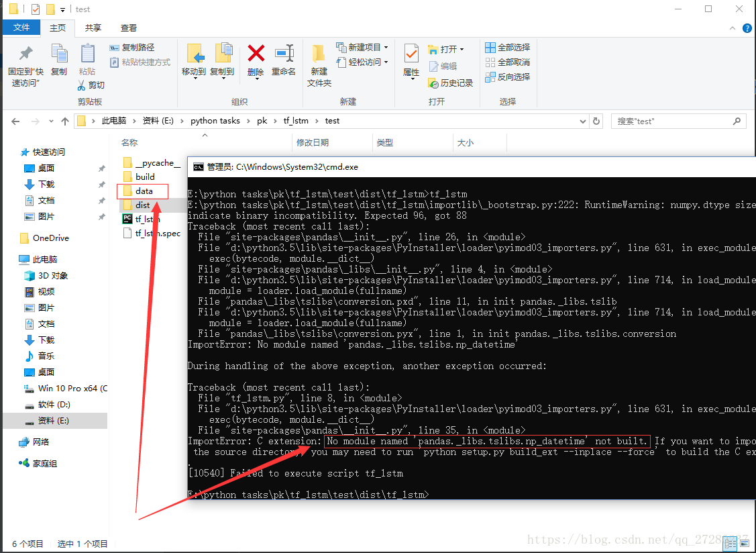Click 'python tasks' in address breadcrumb
Image resolution: width=756 pixels, height=553 pixels.
click(x=215, y=121)
